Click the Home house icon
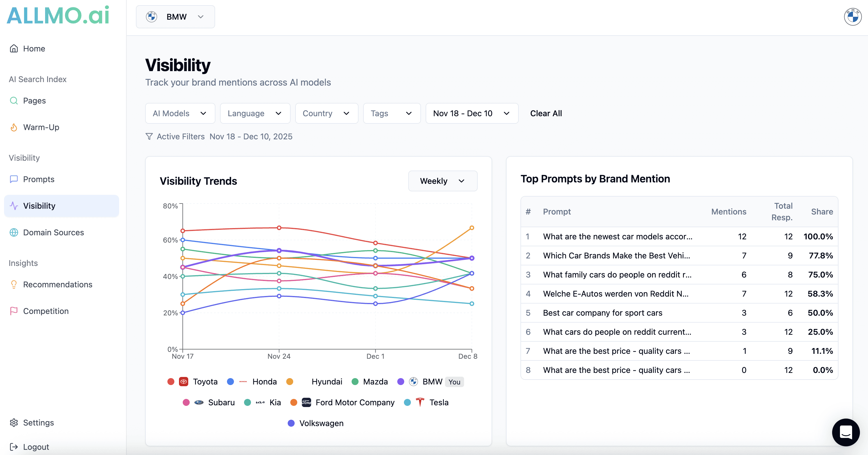Image resolution: width=868 pixels, height=455 pixels. pos(14,49)
